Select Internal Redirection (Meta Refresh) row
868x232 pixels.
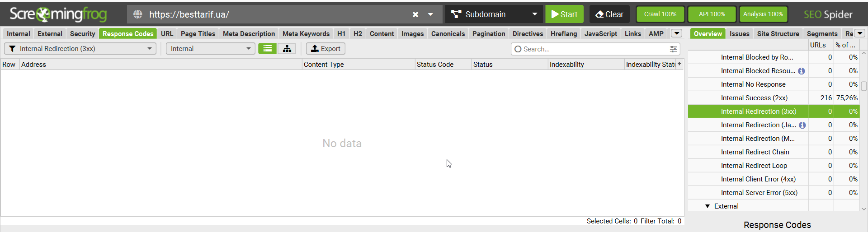coord(774,139)
